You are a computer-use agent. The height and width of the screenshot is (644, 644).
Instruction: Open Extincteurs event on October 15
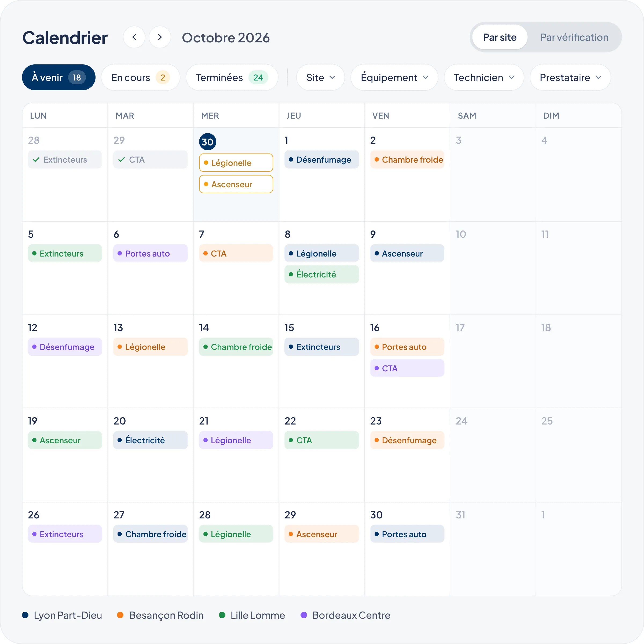[x=322, y=347]
